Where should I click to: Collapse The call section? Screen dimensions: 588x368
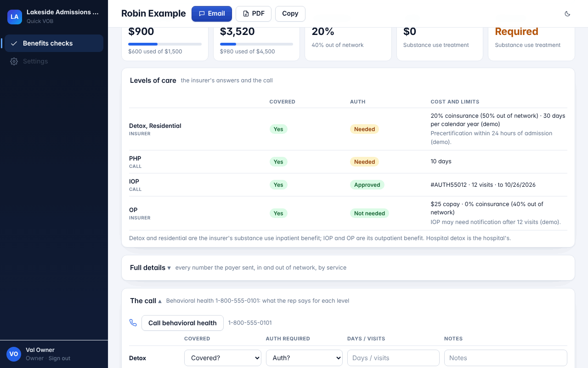coord(146,301)
